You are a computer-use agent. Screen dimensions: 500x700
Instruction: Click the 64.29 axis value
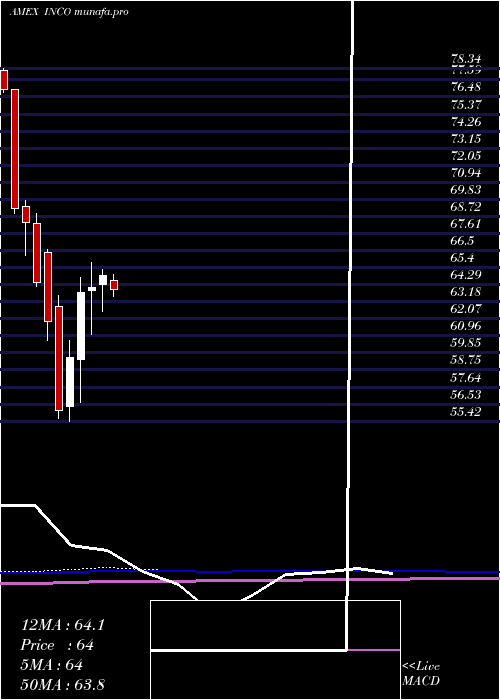click(466, 275)
